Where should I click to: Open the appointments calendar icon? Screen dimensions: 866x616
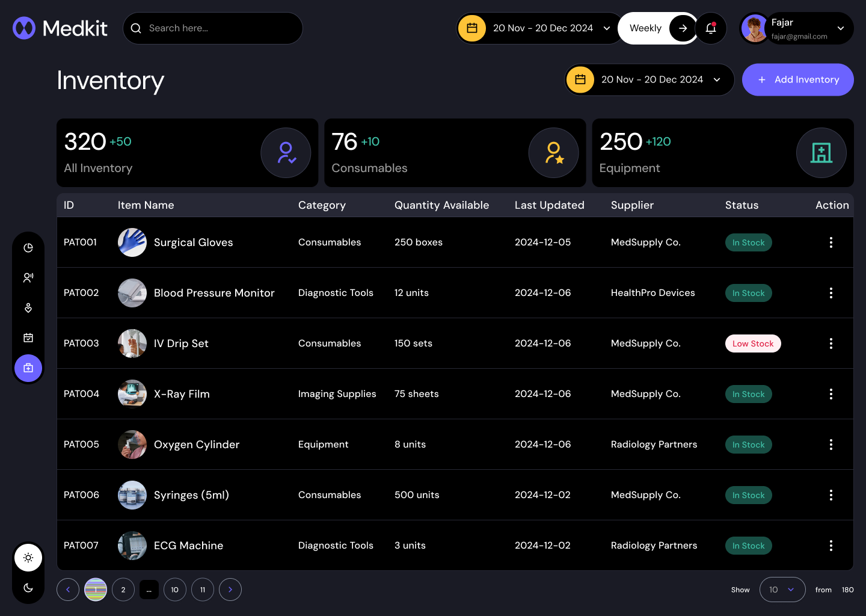pyautogui.click(x=28, y=337)
